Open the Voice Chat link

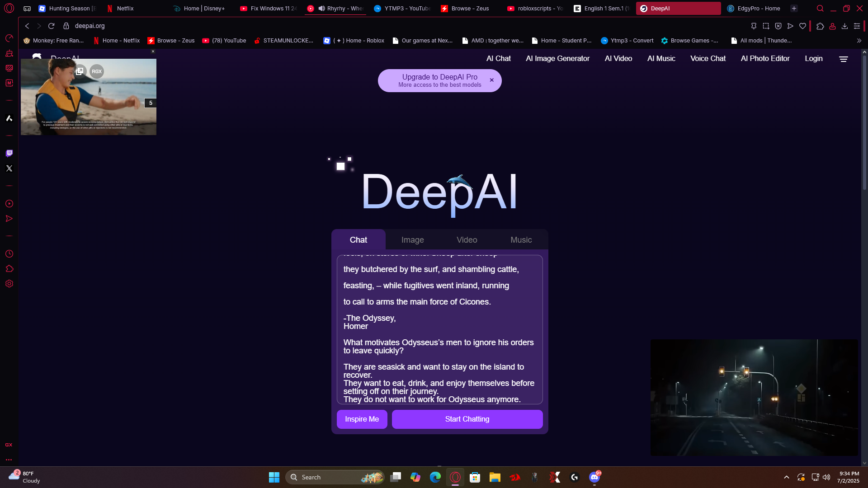tap(708, 59)
